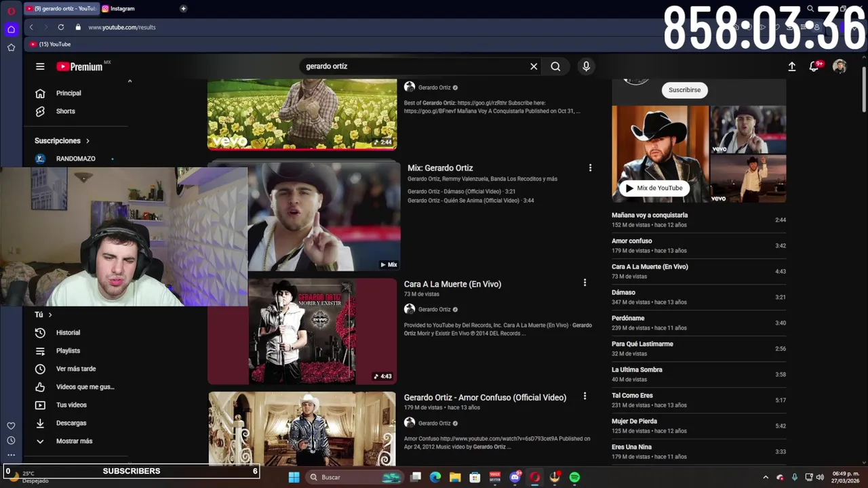Open Opera sidebar heart icon
Image resolution: width=868 pixels, height=488 pixels.
pyautogui.click(x=11, y=426)
